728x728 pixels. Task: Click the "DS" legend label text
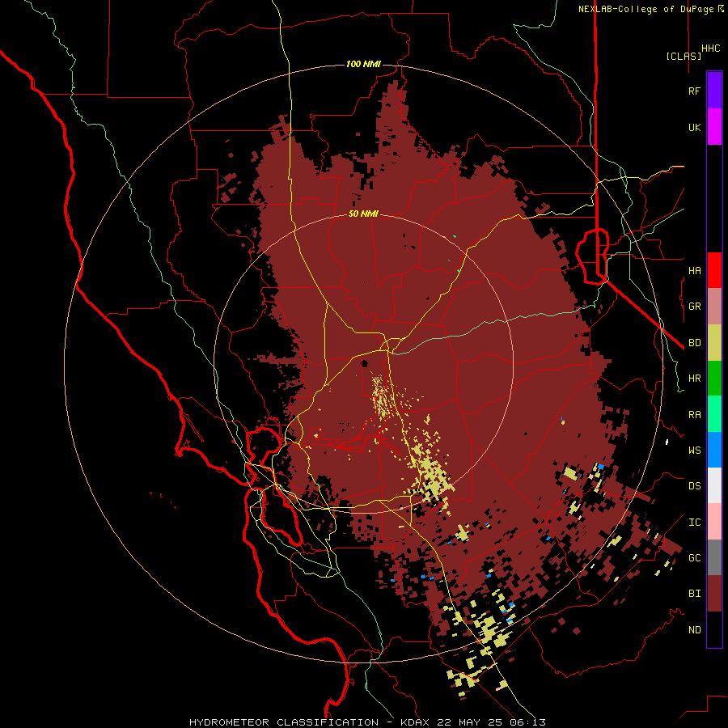(694, 486)
